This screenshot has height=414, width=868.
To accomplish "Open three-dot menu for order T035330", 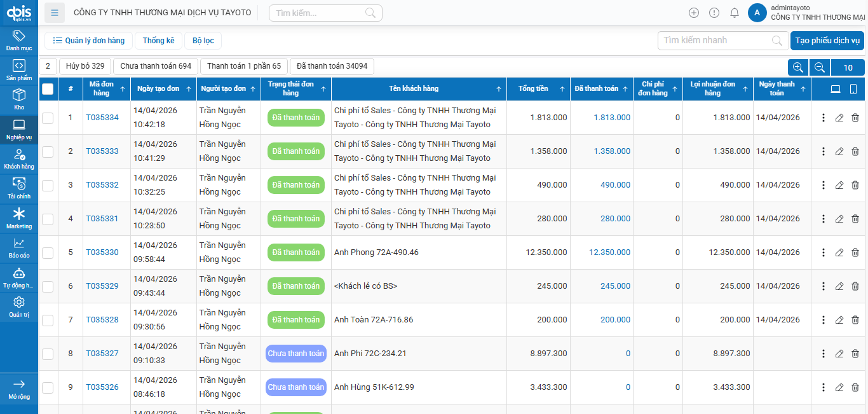I will point(824,252).
